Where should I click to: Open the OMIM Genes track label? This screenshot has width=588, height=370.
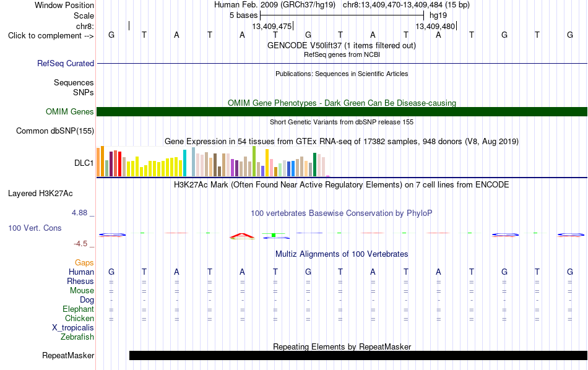(69, 112)
